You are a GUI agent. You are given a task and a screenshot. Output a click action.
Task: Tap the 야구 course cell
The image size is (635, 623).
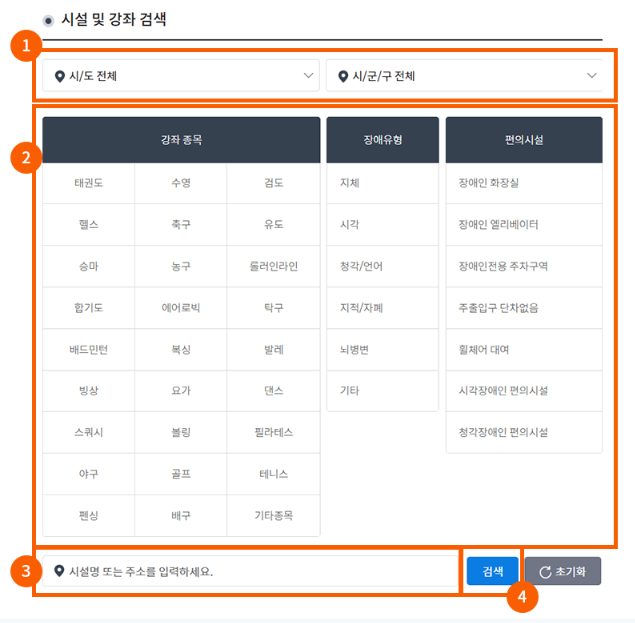[89, 474]
